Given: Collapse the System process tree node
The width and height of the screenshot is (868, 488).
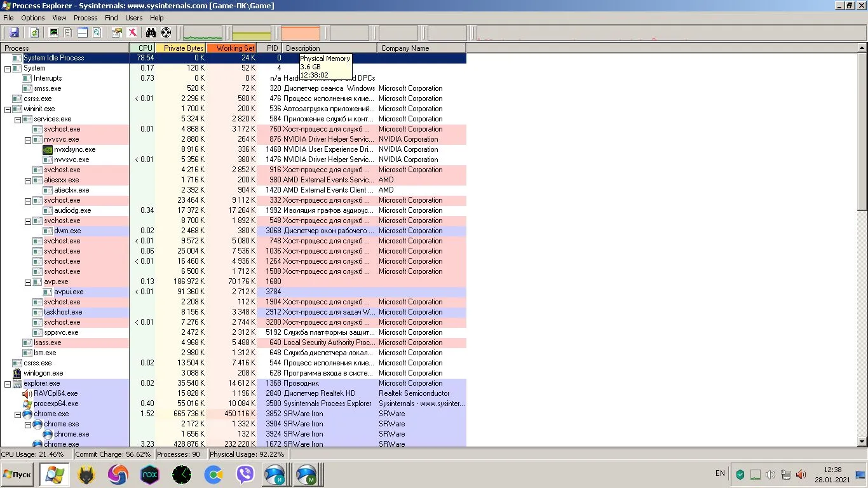Looking at the screenshot, I should 8,69.
